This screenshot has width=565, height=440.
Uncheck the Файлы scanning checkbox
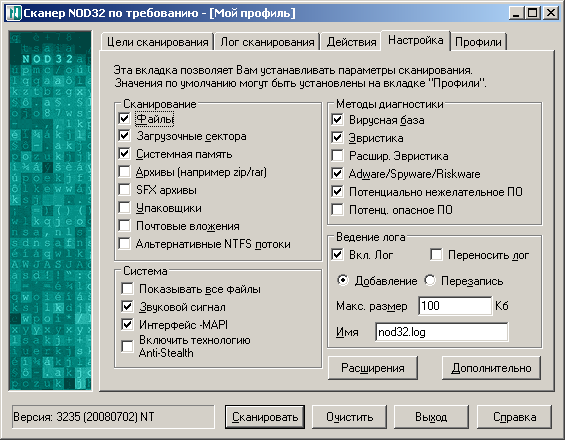[124, 118]
